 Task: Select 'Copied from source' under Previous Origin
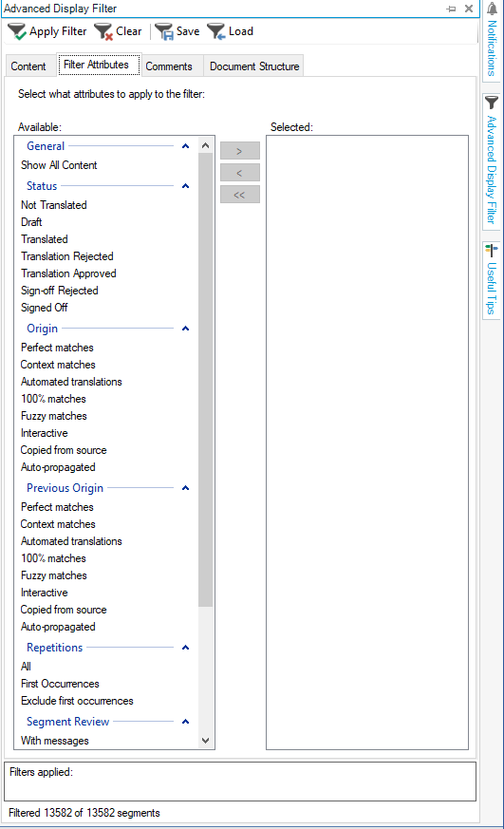64,610
